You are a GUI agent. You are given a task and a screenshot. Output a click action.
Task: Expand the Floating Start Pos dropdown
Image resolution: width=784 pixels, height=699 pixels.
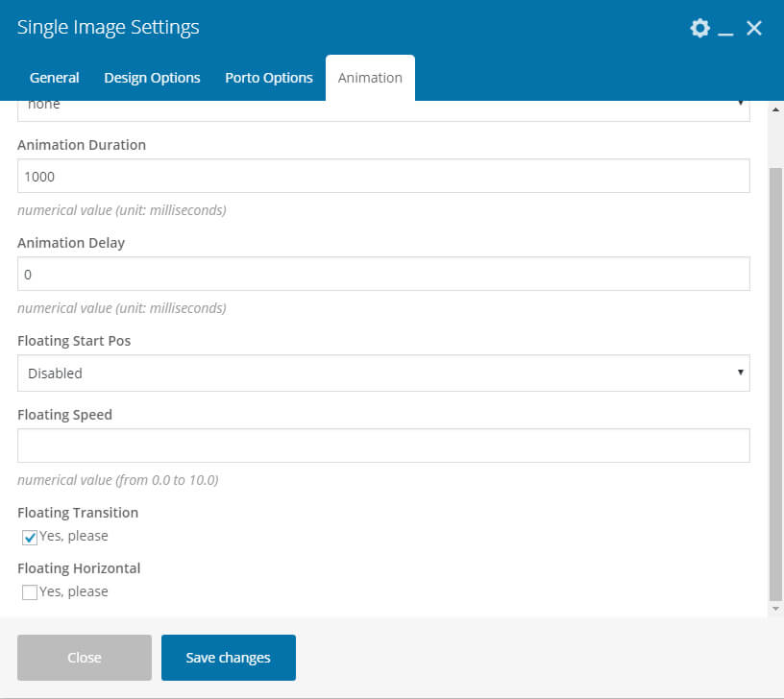click(x=383, y=374)
